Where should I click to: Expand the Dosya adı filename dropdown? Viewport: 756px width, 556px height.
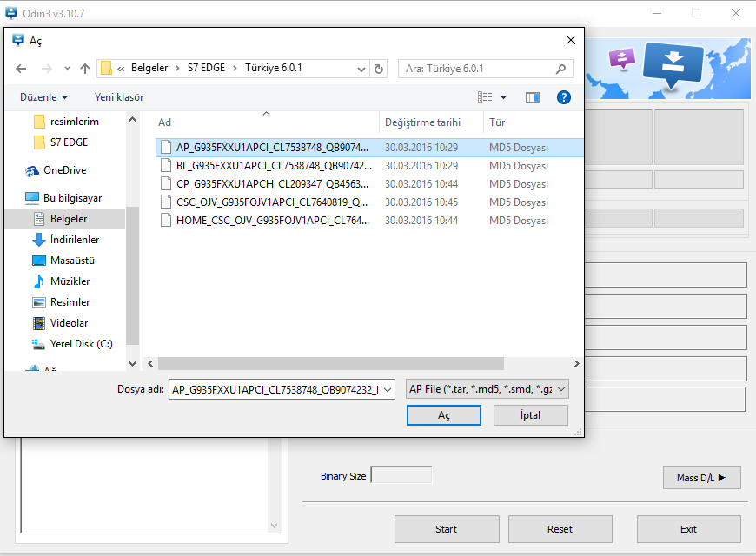pyautogui.click(x=388, y=390)
